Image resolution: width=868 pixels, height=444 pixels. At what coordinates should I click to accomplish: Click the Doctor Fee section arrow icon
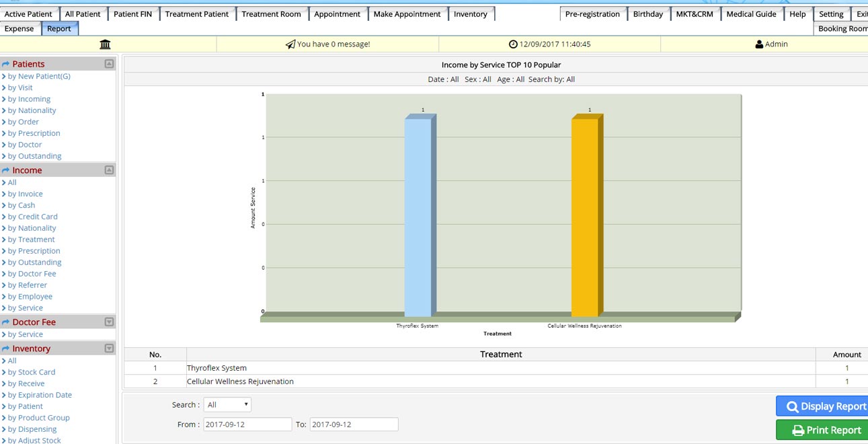point(6,322)
